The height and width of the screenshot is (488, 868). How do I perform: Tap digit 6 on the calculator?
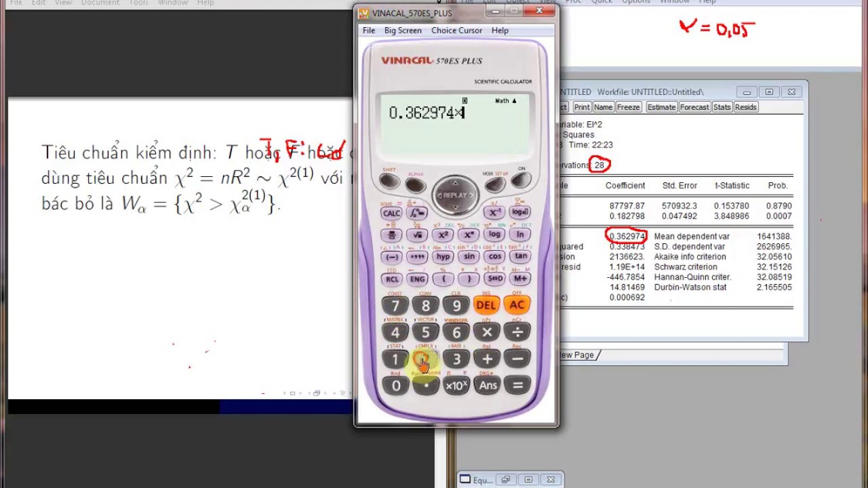point(456,332)
